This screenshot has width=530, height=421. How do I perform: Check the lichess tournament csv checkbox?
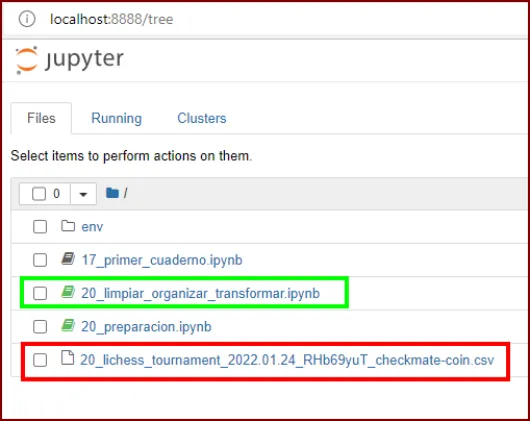click(40, 360)
